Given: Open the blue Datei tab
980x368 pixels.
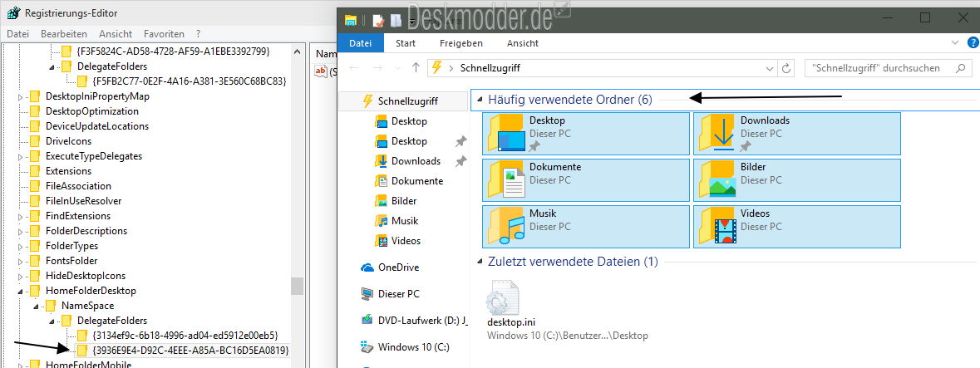Looking at the screenshot, I should click(x=360, y=43).
